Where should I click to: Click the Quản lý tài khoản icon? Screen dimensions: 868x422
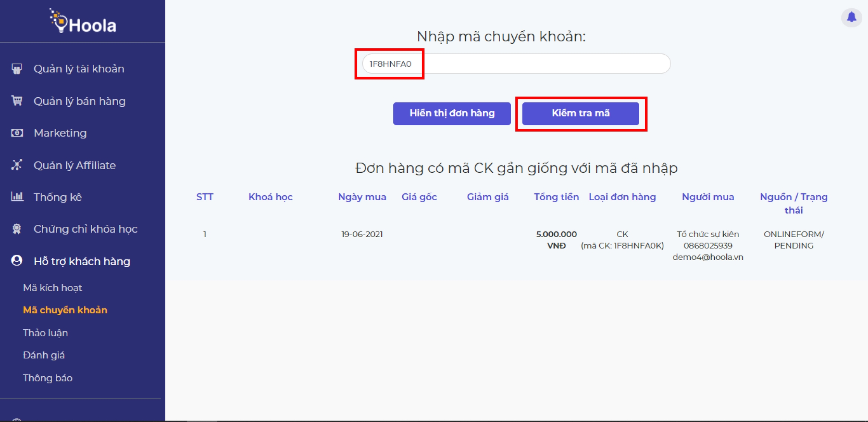[x=17, y=69]
